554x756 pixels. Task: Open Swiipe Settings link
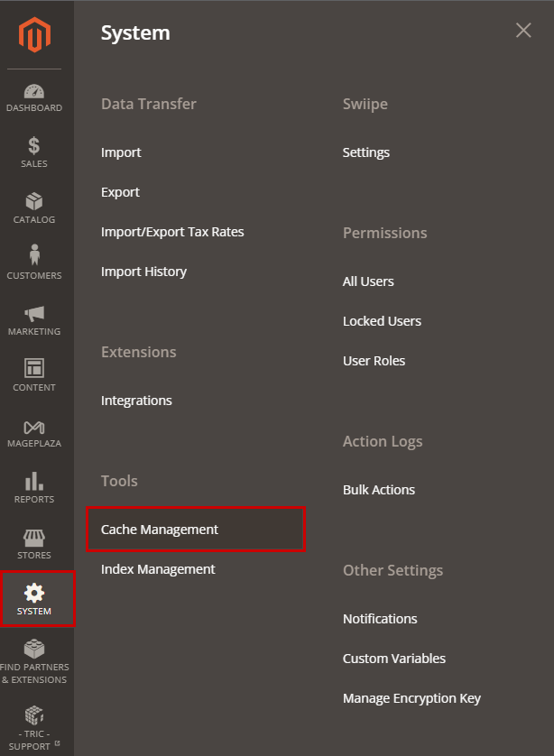click(x=365, y=152)
